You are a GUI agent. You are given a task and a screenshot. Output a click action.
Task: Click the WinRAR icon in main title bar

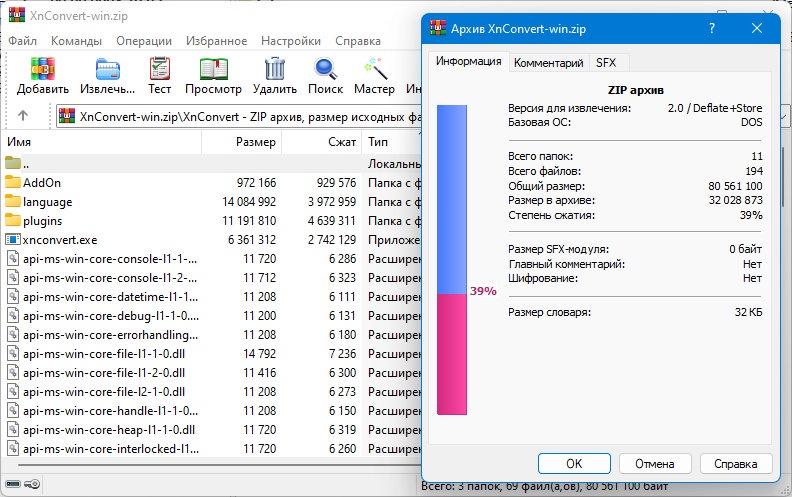pos(17,15)
